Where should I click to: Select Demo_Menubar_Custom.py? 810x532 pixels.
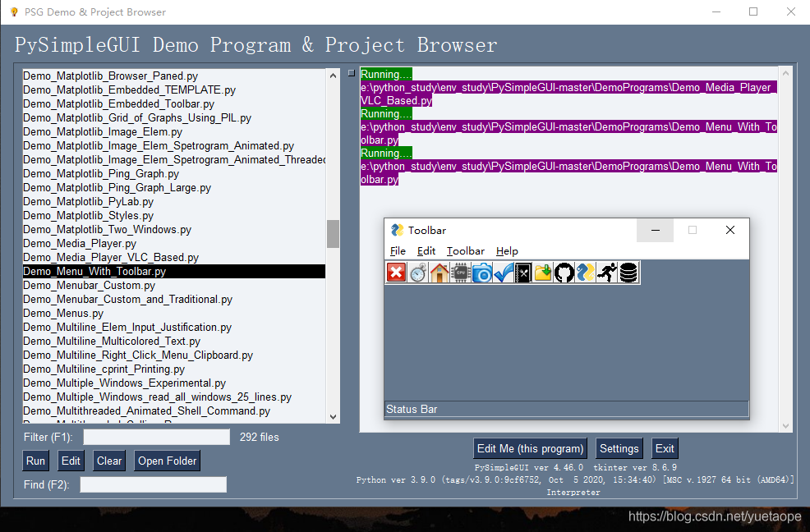pos(174,285)
